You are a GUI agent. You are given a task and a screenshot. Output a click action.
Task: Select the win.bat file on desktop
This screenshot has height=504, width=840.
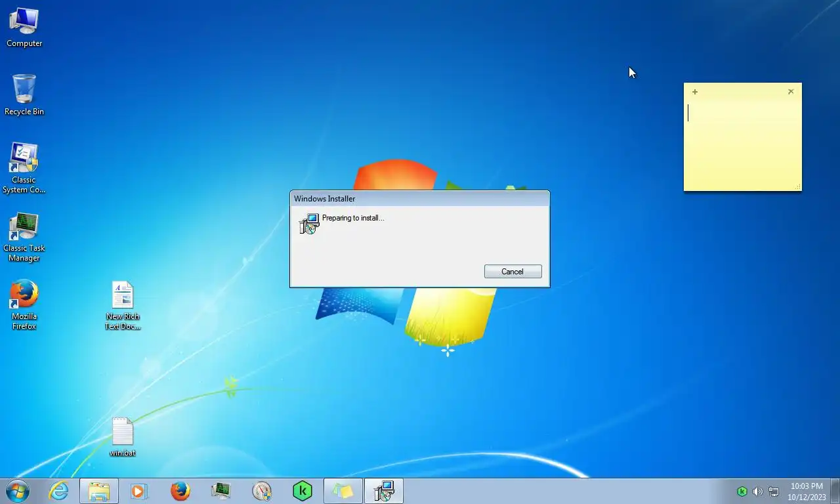click(x=123, y=437)
